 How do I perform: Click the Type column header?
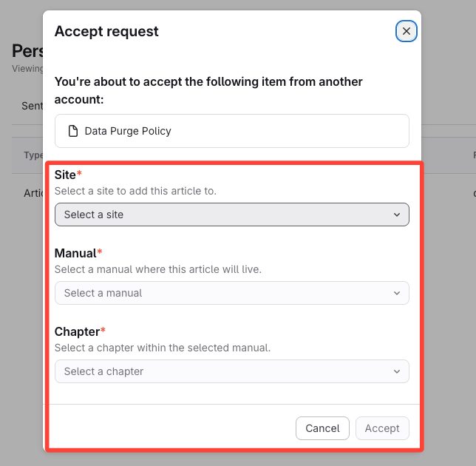tap(33, 155)
